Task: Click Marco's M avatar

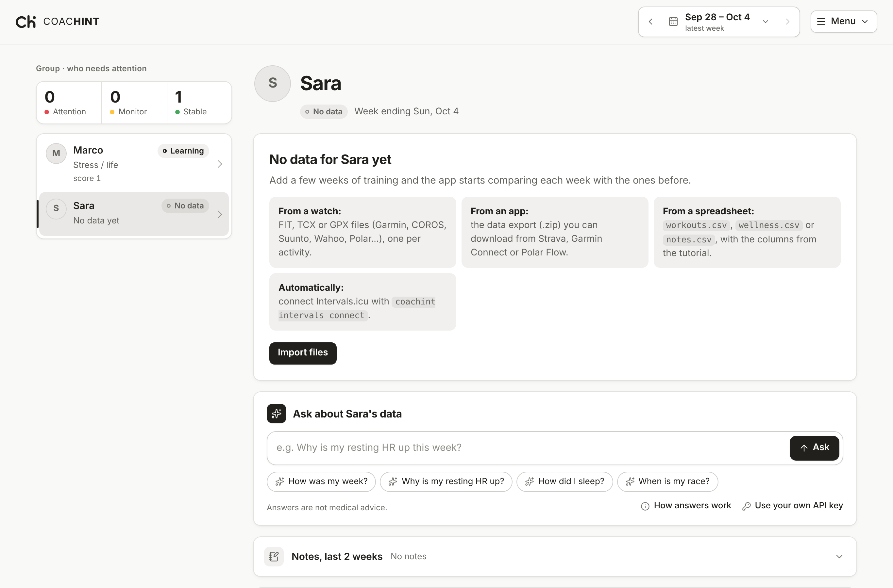Action: 56,153
